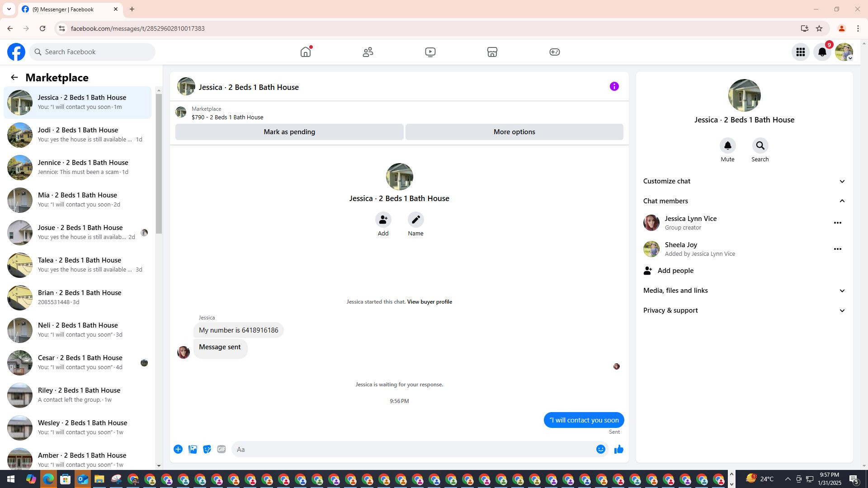Click the listing thumbnail in Marketplace banner
This screenshot has height=488, width=868.
pyautogui.click(x=181, y=112)
